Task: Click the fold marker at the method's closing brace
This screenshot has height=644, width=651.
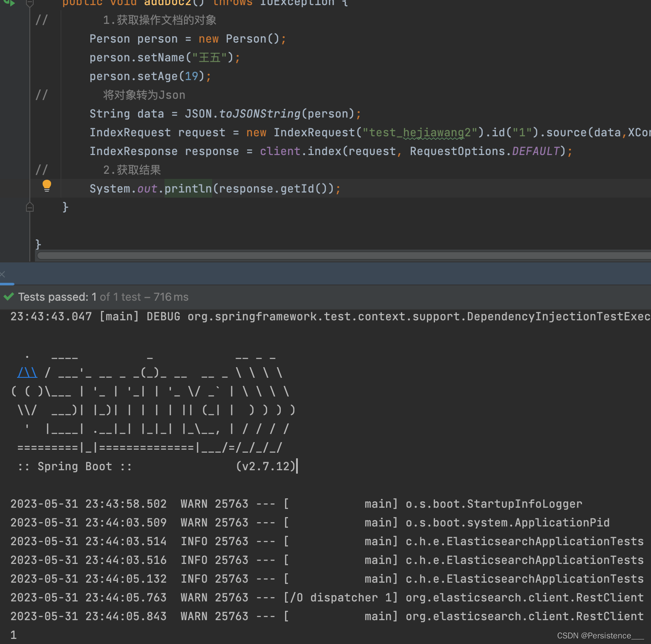Action: (x=30, y=207)
